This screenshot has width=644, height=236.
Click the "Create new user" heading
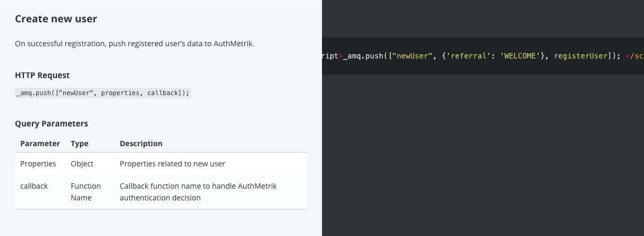(56, 19)
